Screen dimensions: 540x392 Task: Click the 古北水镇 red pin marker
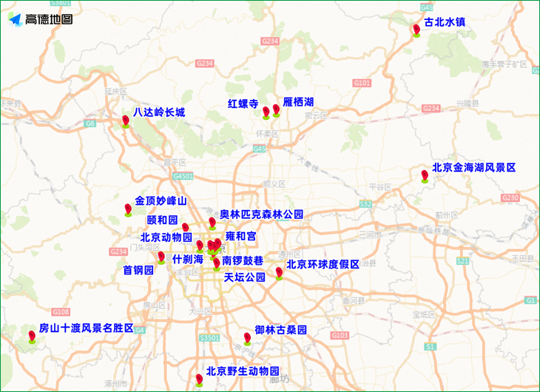416,30
